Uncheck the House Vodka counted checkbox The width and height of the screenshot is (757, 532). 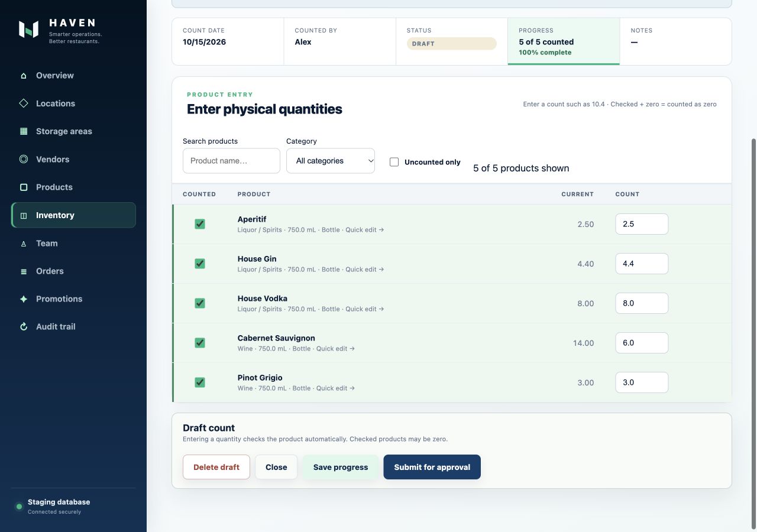tap(200, 303)
